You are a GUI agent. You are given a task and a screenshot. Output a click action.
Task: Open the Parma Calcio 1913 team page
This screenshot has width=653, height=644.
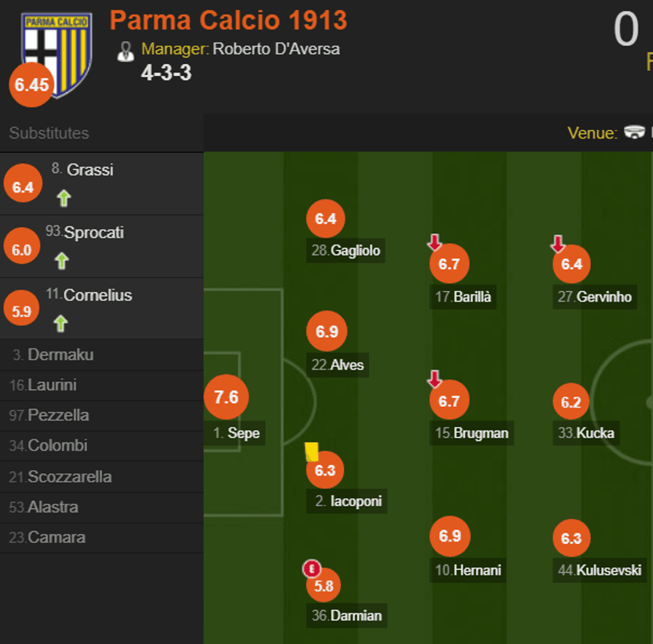pyautogui.click(x=228, y=21)
